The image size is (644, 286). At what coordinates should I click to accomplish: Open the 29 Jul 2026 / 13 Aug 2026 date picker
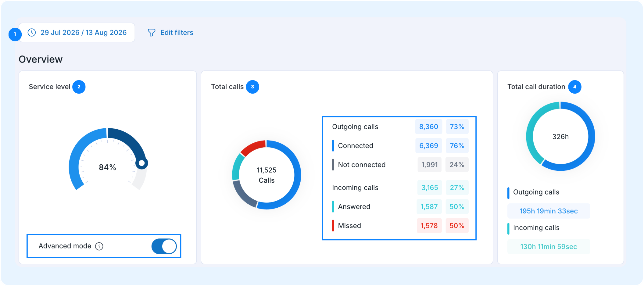(77, 33)
